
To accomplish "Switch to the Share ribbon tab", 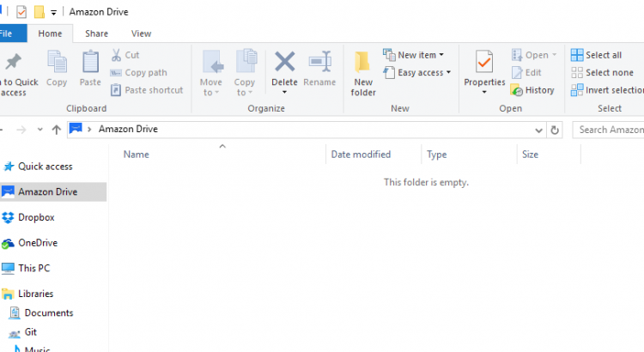I will 96,33.
